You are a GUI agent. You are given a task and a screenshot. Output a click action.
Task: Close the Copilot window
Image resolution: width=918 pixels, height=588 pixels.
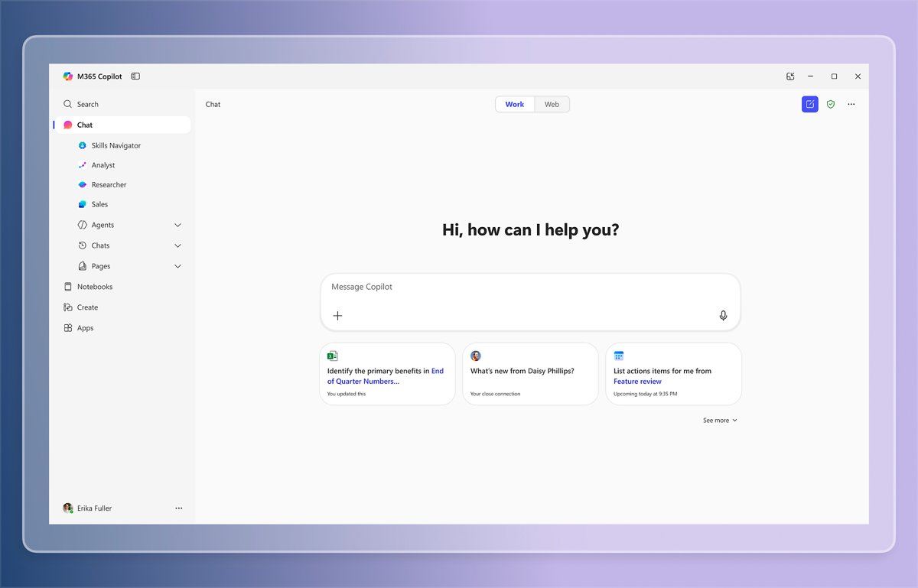tap(858, 76)
